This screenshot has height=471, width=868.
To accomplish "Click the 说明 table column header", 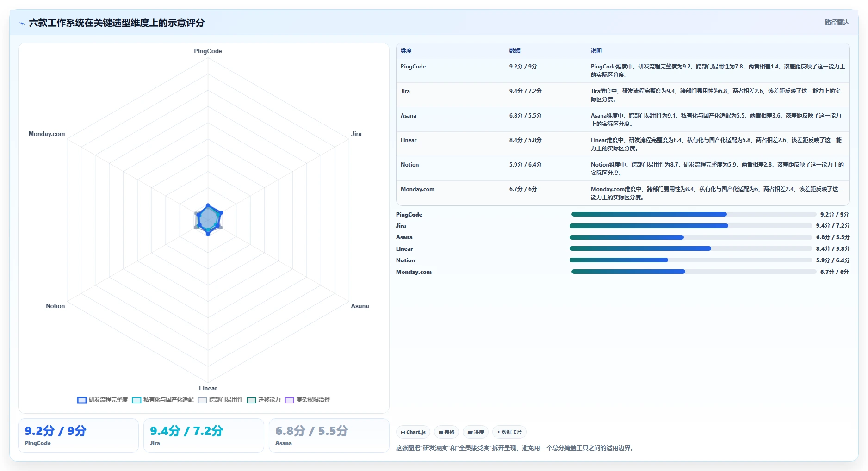I will pyautogui.click(x=596, y=51).
